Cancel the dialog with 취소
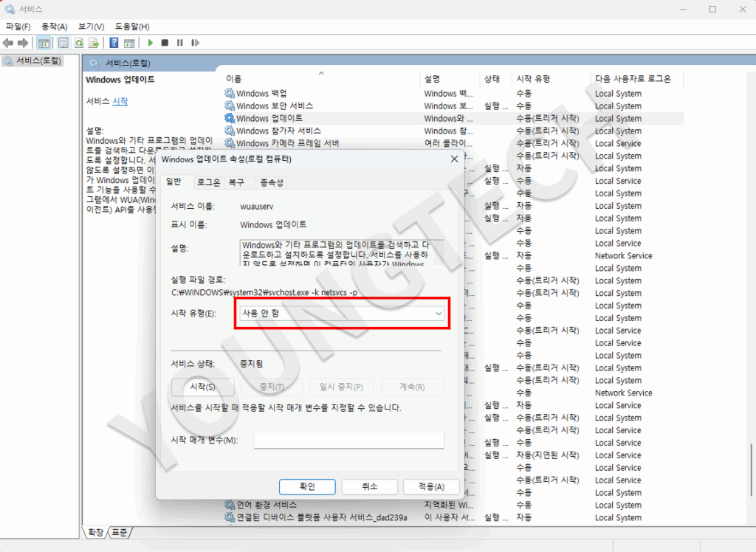 tap(369, 486)
